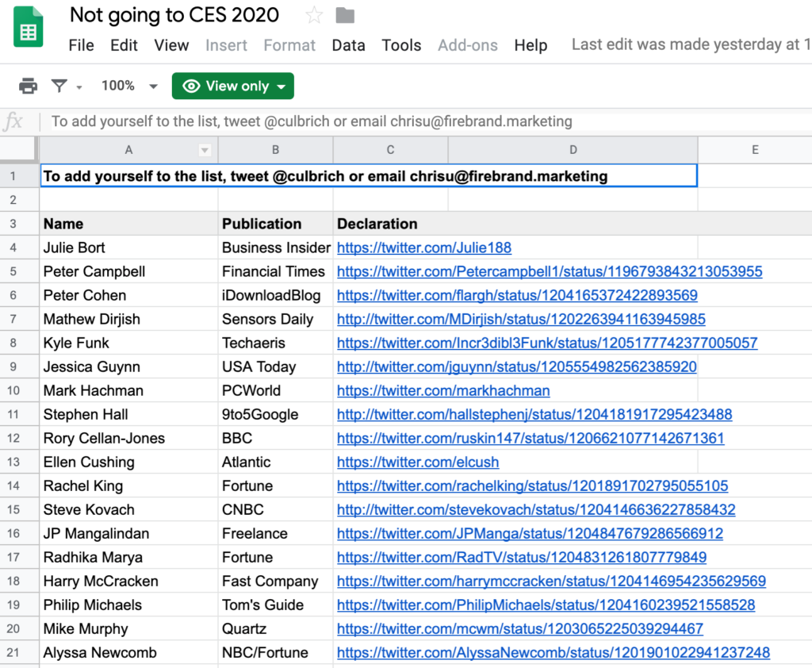Select cell with Mathew Dirjish
The image size is (812, 668).
(x=129, y=319)
